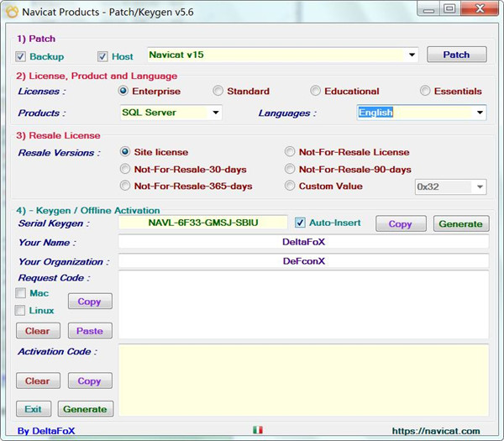Select the Standard license radio button
Image resolution: width=504 pixels, height=441 pixels.
(x=218, y=91)
